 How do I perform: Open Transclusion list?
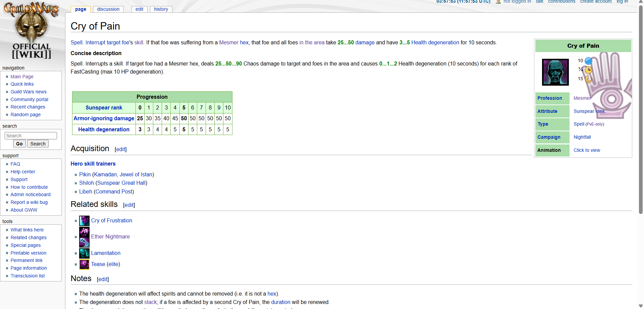point(28,276)
